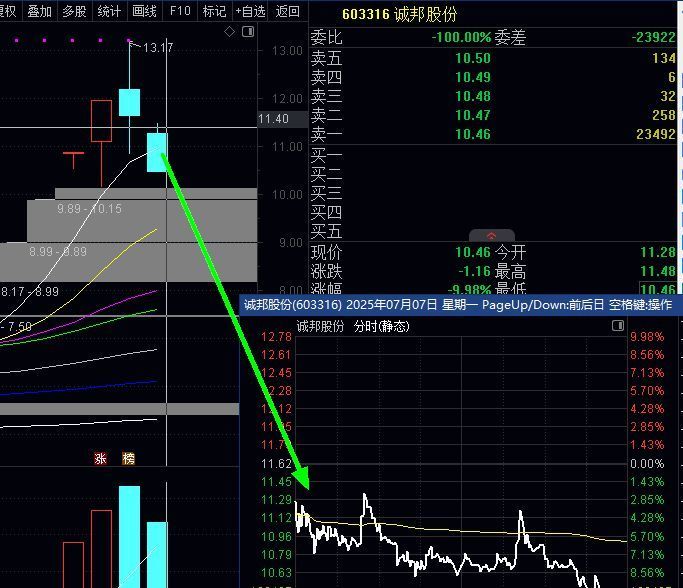Click the diamond icon above K-line chart
683x588 pixels.
pos(230,31)
